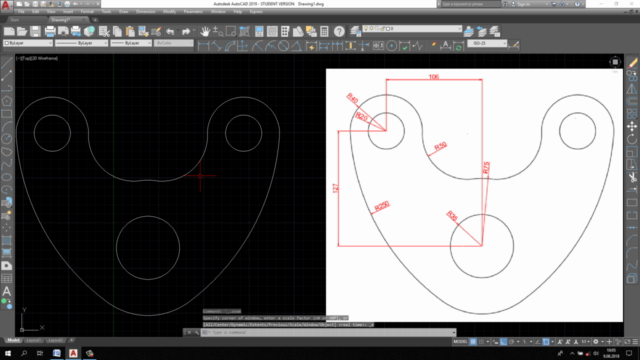The height and width of the screenshot is (360, 640).
Task: Select the Line draw tool
Action: coord(7,62)
